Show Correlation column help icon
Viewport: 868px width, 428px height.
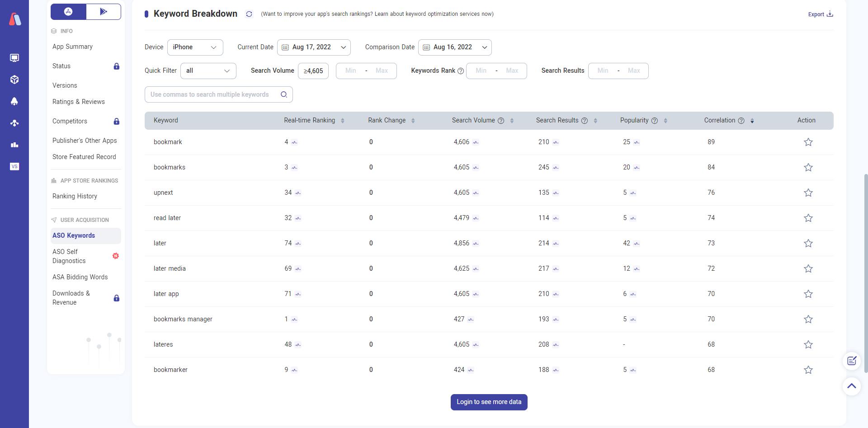click(x=741, y=121)
